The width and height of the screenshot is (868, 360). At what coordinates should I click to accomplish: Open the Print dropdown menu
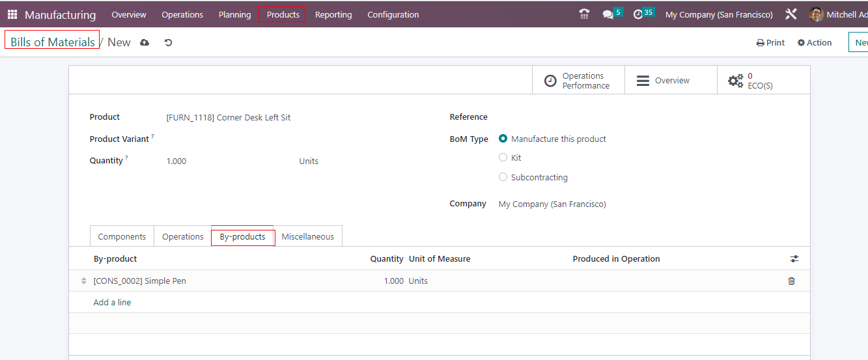pyautogui.click(x=770, y=43)
